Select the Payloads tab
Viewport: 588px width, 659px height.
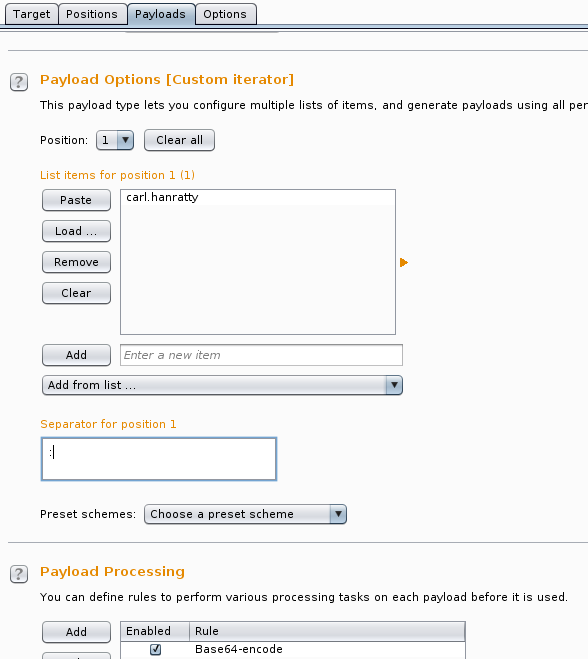pyautogui.click(x=161, y=14)
